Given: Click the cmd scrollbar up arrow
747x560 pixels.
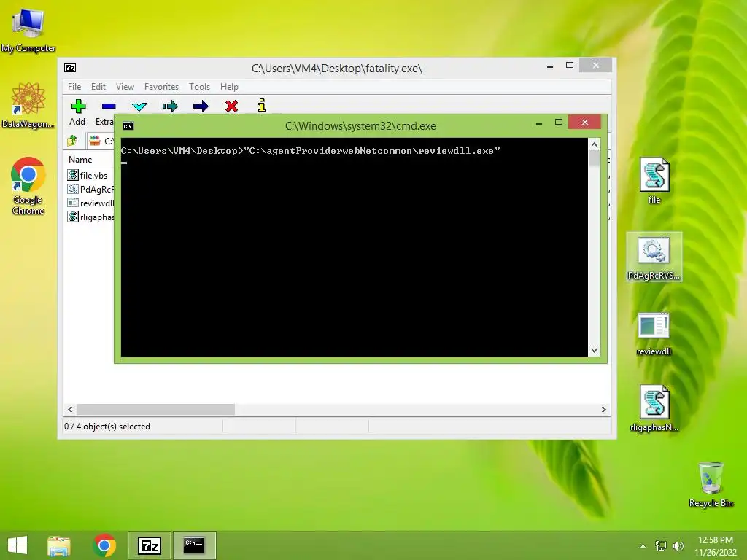Looking at the screenshot, I should click(594, 144).
